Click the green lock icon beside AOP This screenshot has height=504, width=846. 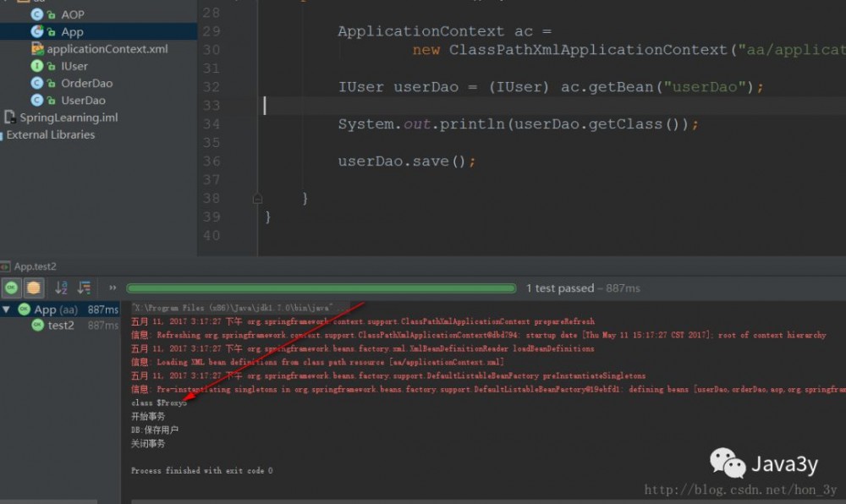tap(52, 15)
